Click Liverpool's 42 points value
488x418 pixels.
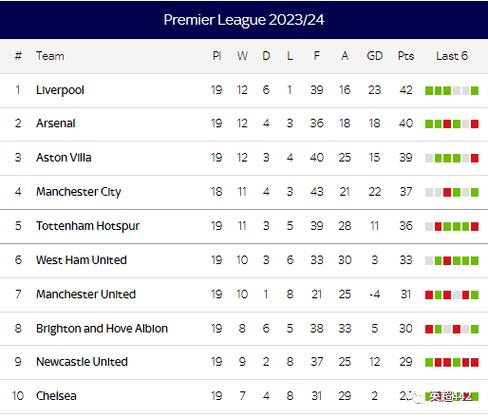coord(406,90)
